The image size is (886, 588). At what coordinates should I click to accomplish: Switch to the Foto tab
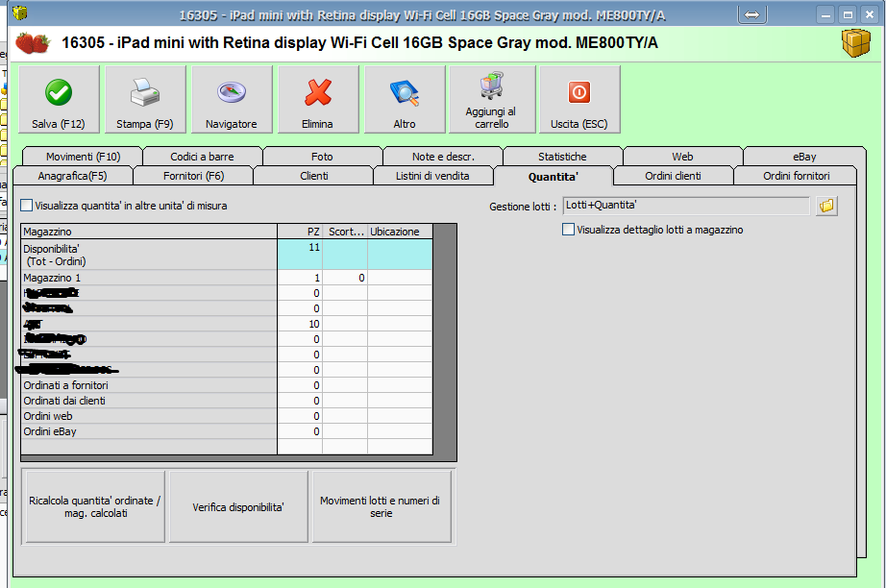[x=322, y=157]
